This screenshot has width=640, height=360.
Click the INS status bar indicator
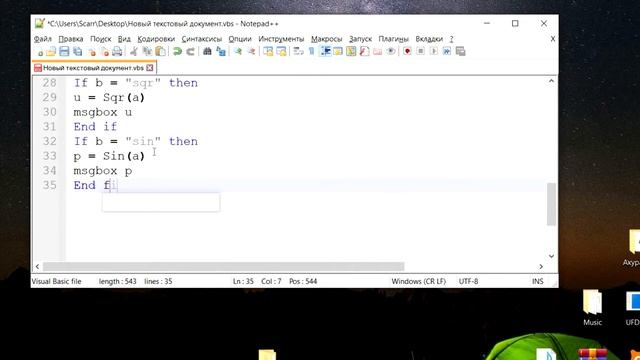(538, 281)
